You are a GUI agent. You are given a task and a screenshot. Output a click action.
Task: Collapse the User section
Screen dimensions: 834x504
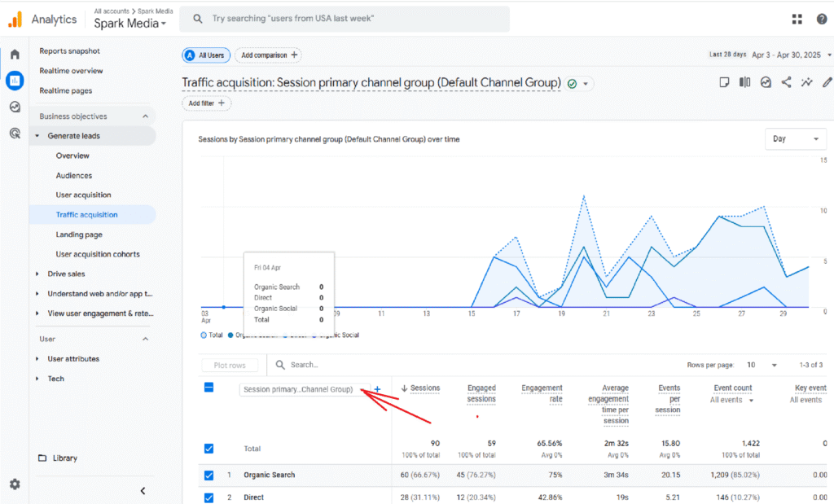click(x=145, y=339)
